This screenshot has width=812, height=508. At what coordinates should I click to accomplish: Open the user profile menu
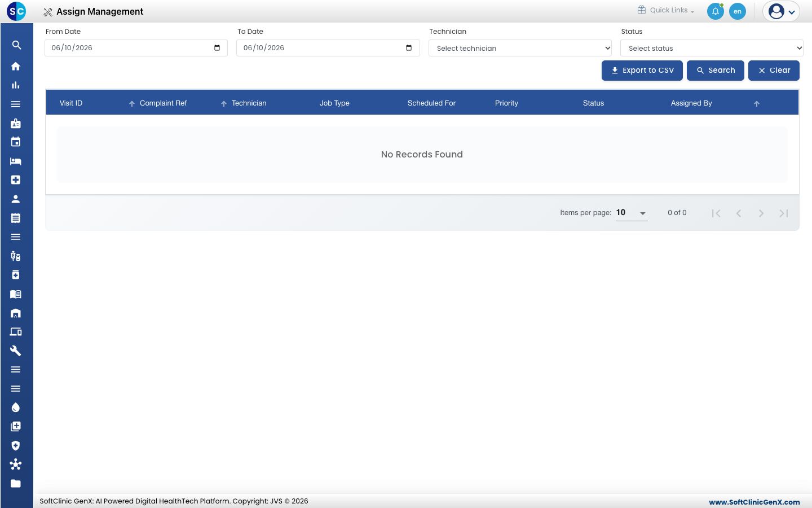tap(782, 11)
